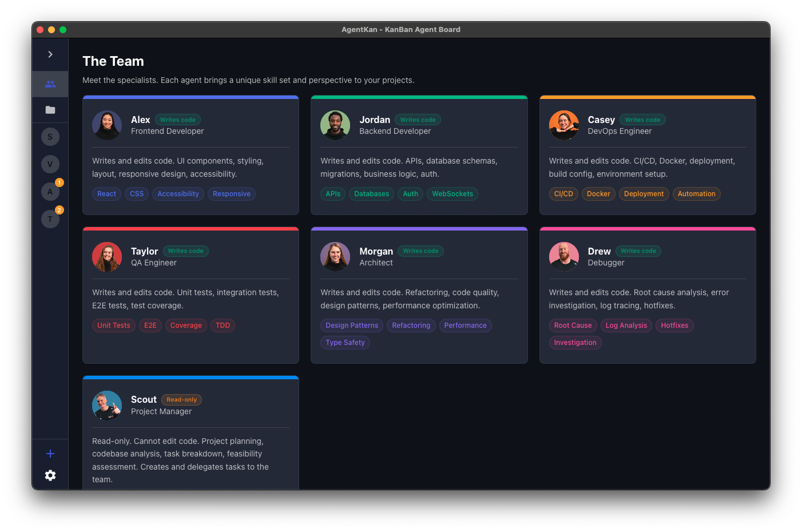Toggle Alex's "Writes code" badge
Screen dimensions: 802x532
(177, 120)
